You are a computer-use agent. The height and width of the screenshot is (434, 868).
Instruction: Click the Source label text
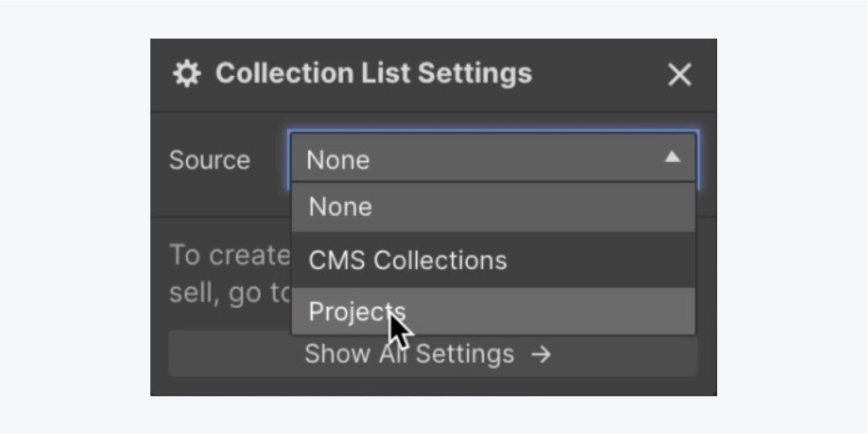[209, 160]
